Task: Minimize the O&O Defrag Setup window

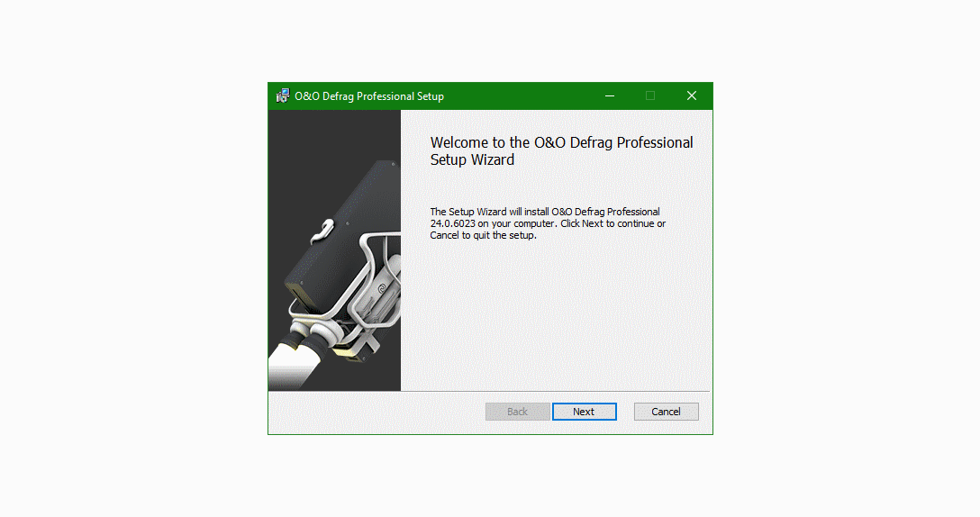Action: click(x=610, y=95)
